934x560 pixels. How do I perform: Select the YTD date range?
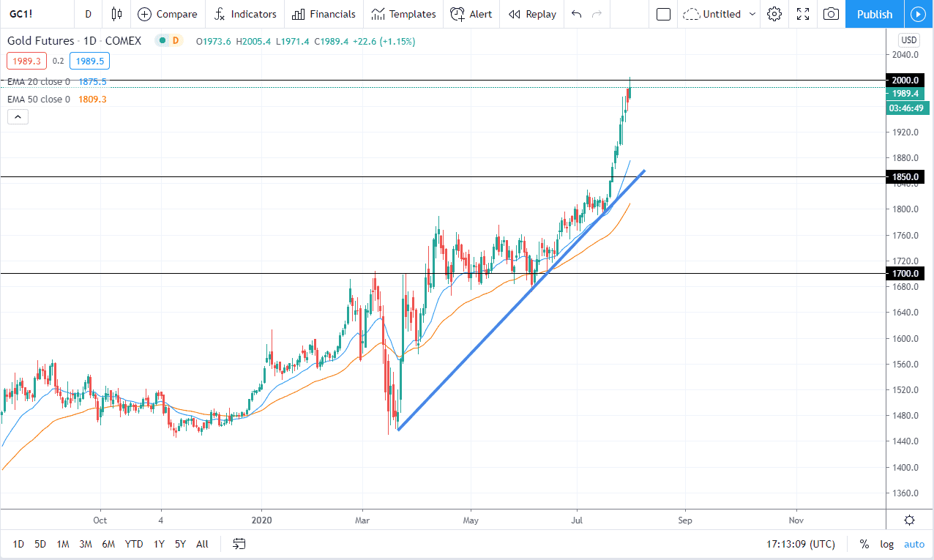tap(134, 544)
